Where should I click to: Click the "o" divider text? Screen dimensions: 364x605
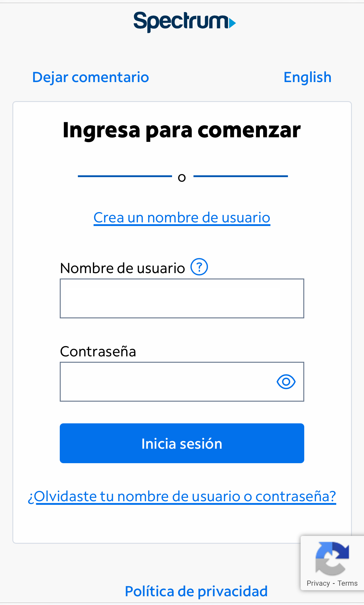182,177
